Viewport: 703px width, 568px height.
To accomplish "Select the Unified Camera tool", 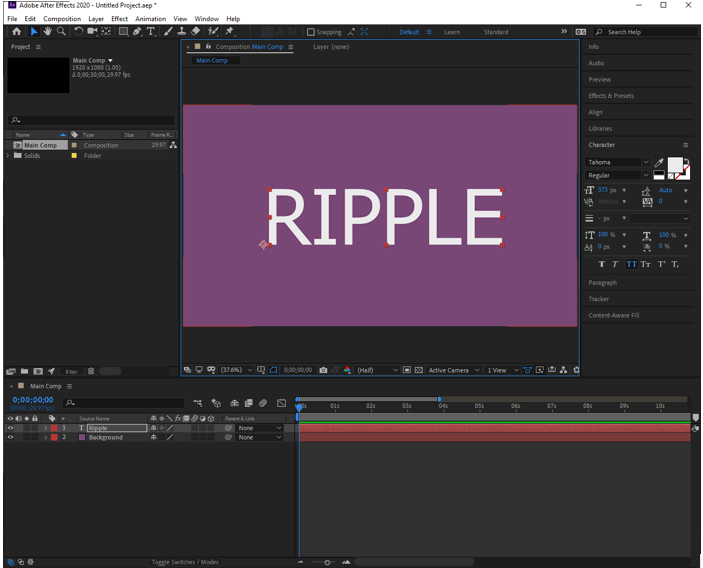I will click(x=92, y=31).
